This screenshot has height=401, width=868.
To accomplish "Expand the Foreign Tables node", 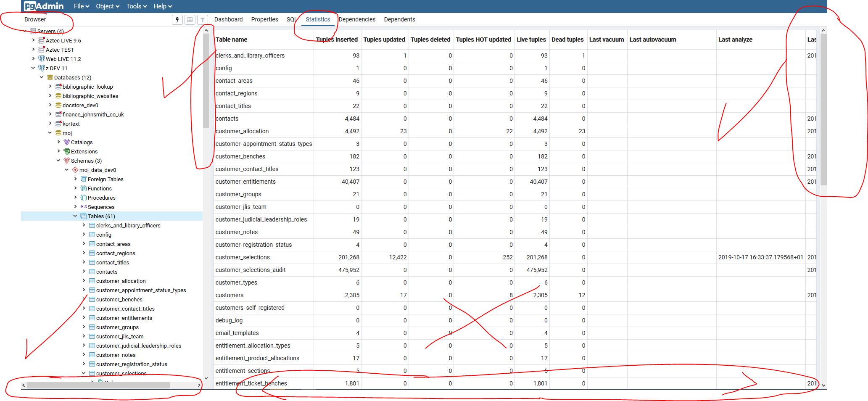I will [x=75, y=179].
